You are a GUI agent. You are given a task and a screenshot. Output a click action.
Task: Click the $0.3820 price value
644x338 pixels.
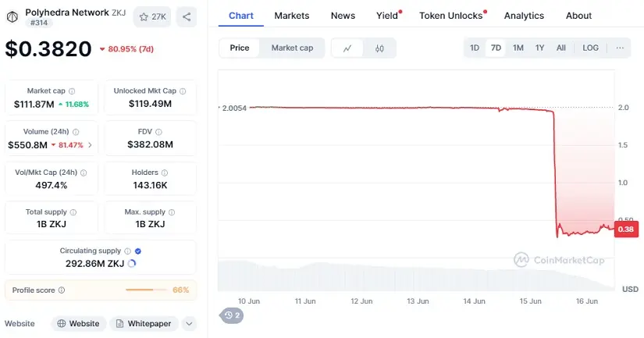pyautogui.click(x=48, y=49)
